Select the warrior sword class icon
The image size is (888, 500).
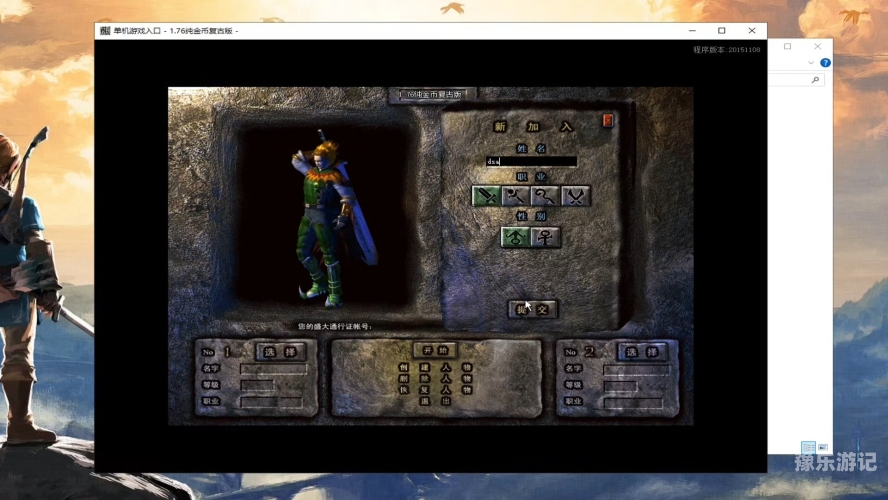[486, 196]
